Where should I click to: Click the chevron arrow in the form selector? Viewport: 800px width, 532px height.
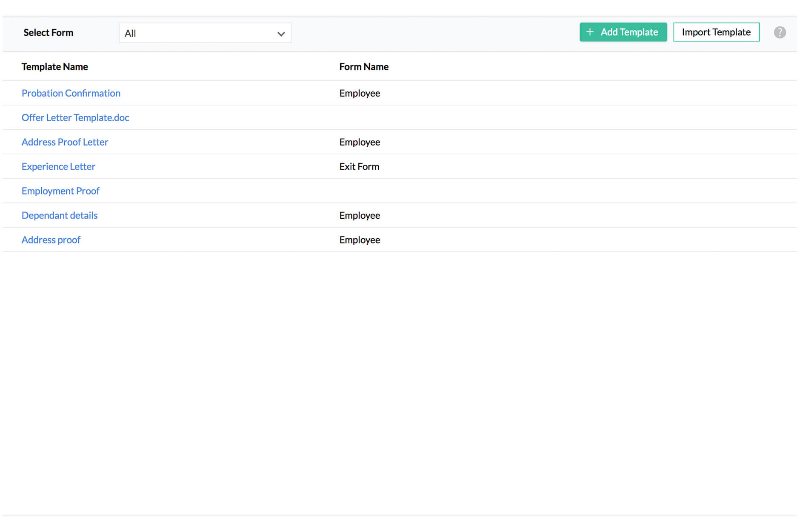point(281,33)
